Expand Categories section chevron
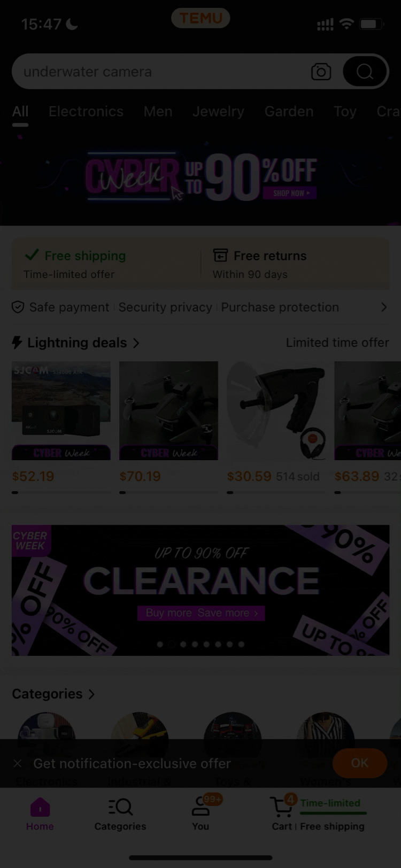This screenshot has height=868, width=401. tap(91, 694)
